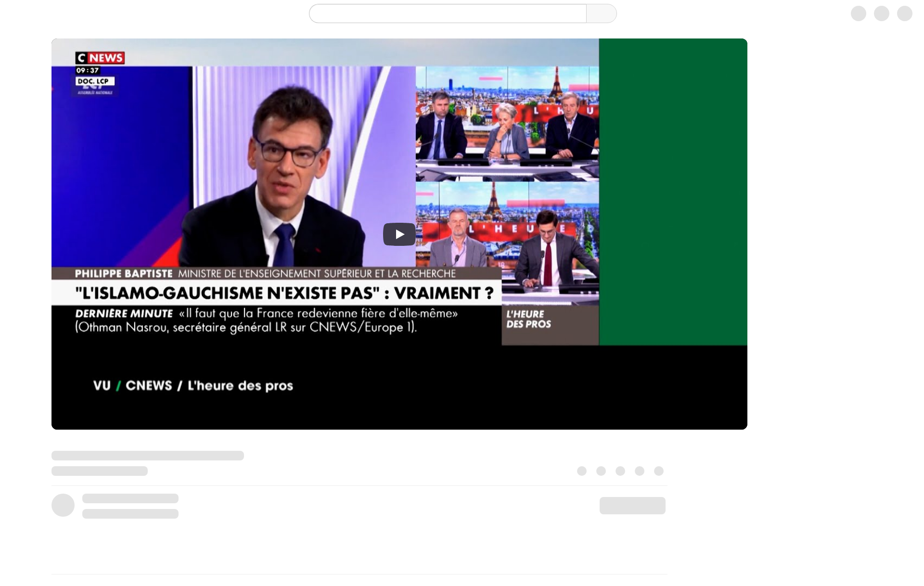Click the second action dot below the video
The height and width of the screenshot is (586, 924).
[x=601, y=471]
